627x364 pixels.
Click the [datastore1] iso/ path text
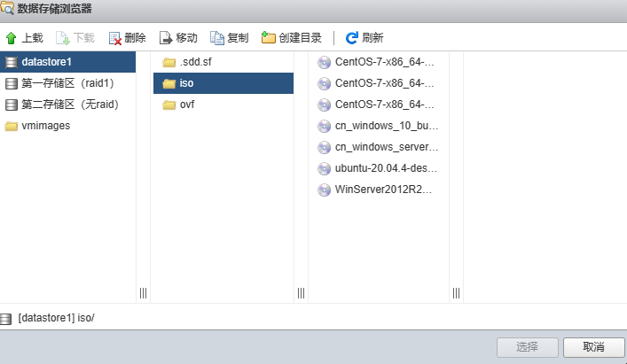pos(57,318)
